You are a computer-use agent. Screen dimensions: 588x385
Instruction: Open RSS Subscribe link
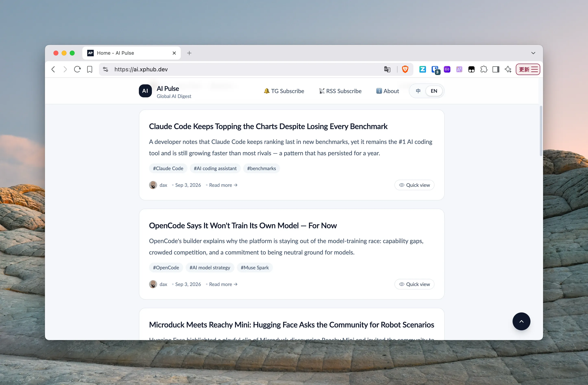tap(340, 91)
